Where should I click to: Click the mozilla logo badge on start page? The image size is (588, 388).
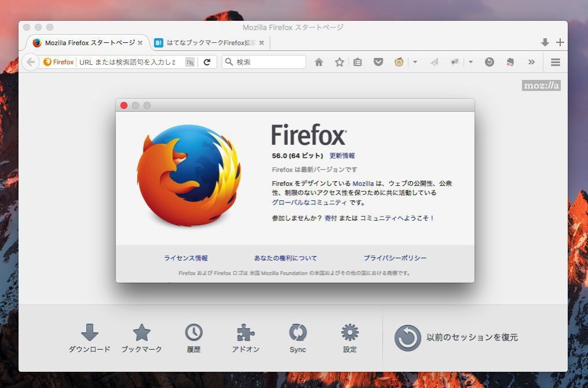coord(541,86)
